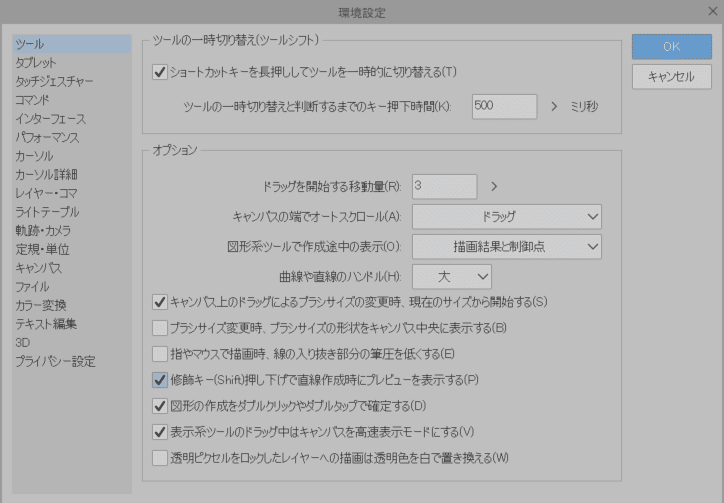
Task: Select 3D settings category
Action: coord(23,343)
